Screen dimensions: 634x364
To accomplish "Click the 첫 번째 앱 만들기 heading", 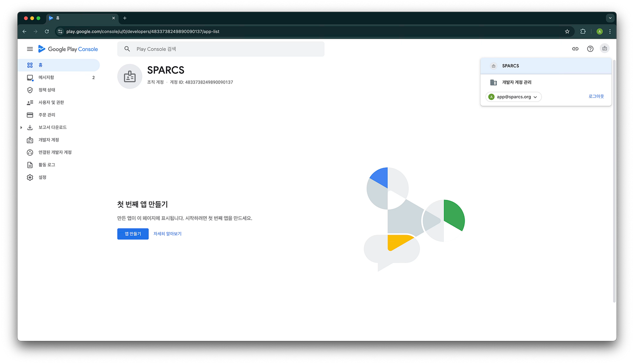I will point(142,204).
